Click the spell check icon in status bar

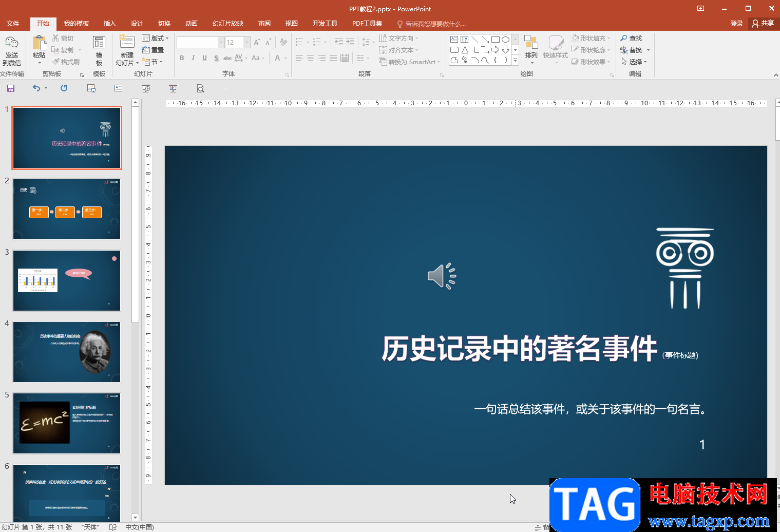click(x=112, y=527)
